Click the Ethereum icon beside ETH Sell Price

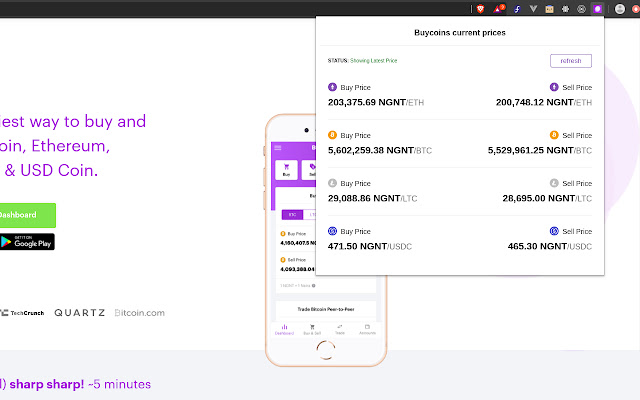click(x=554, y=87)
